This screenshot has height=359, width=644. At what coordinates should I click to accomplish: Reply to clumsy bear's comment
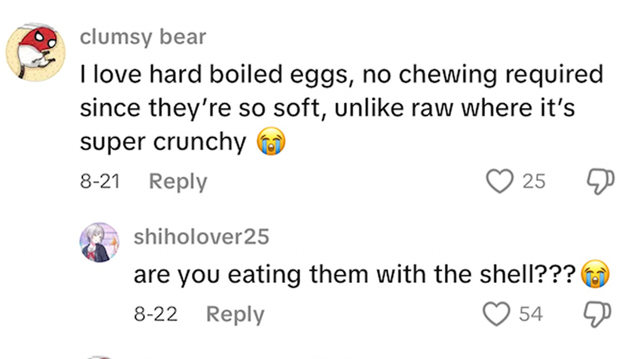coord(177,182)
